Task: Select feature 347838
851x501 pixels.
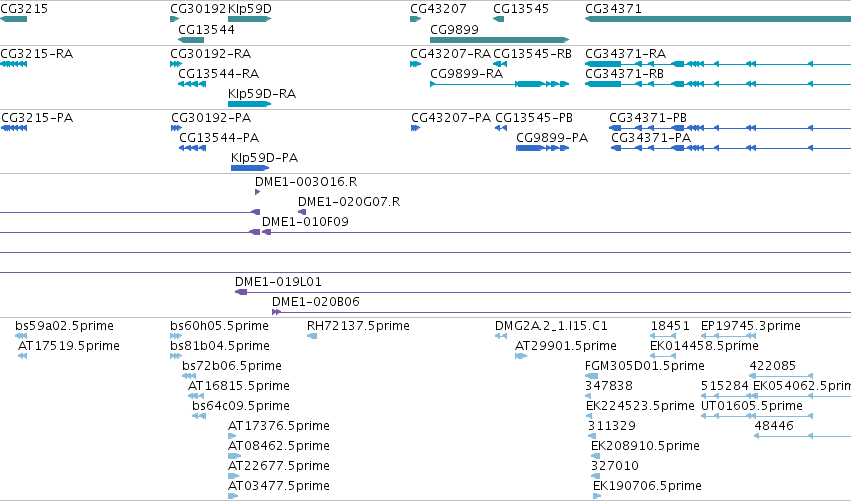Action: pyautogui.click(x=608, y=386)
